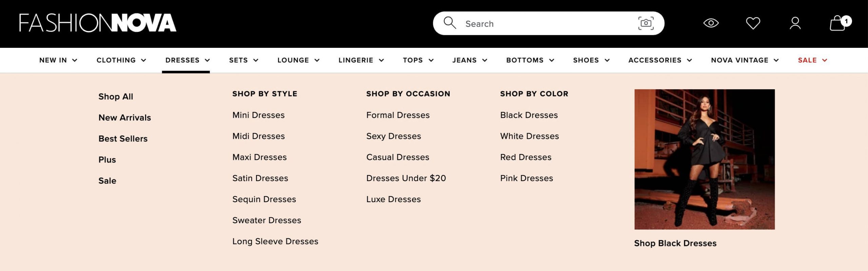Open the account profile icon
This screenshot has width=868, height=271.
click(x=795, y=23)
